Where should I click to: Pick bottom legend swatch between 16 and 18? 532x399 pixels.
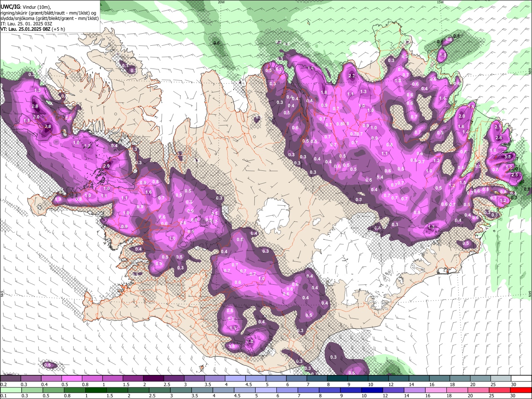click(436, 390)
